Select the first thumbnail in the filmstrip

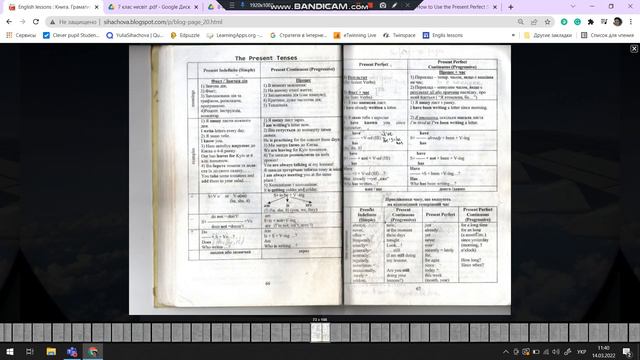pyautogui.click(x=5, y=333)
